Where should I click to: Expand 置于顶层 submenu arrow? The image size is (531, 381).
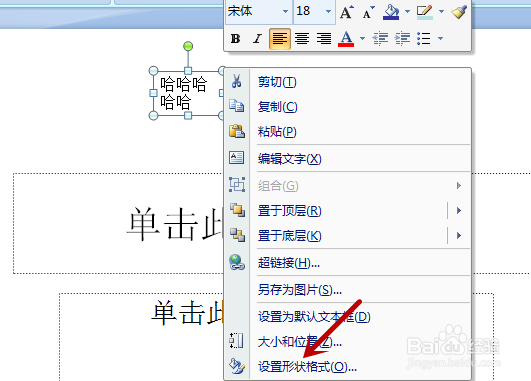pos(459,211)
